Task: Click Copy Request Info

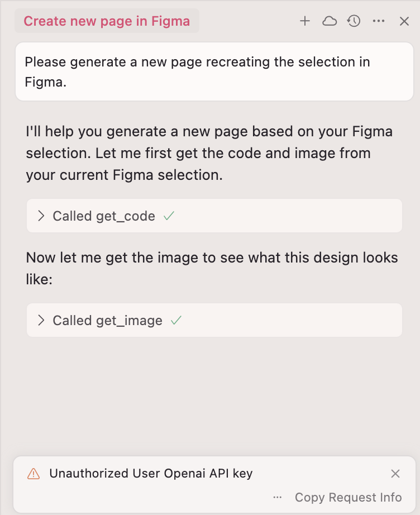Action: pos(348,497)
